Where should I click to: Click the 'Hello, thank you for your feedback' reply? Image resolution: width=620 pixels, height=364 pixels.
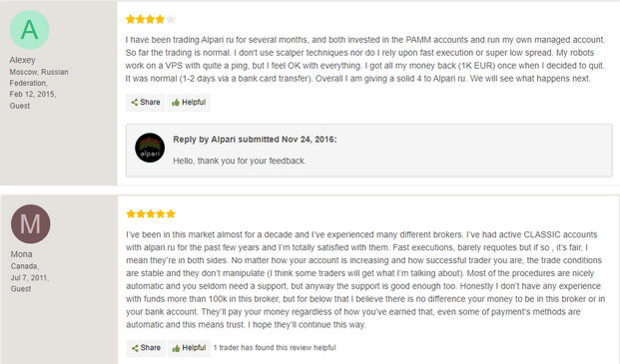click(240, 162)
